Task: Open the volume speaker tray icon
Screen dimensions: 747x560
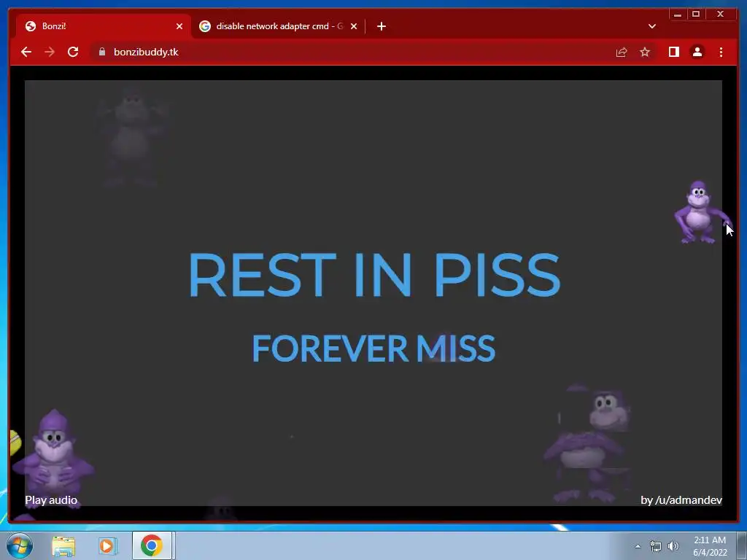Action: point(673,546)
